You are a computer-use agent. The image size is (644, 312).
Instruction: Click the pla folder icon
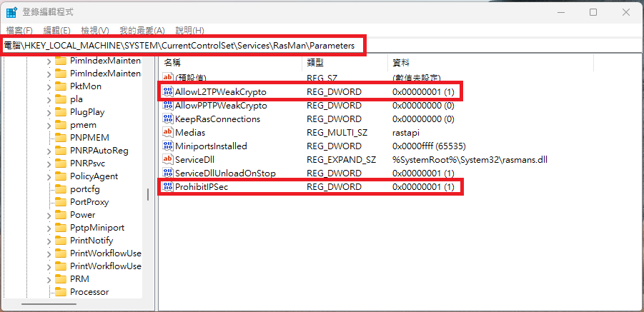(61, 99)
